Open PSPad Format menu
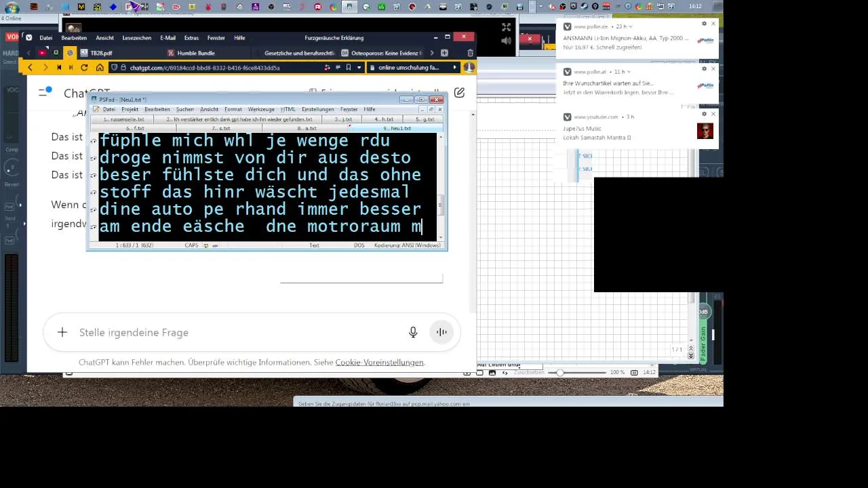868x488 pixels. pyautogui.click(x=233, y=109)
